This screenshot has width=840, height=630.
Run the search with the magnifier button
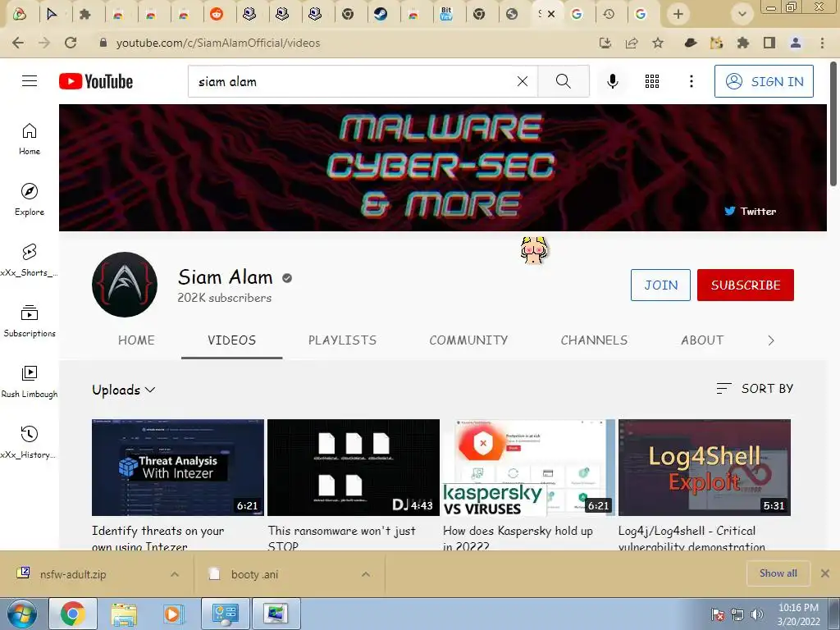(x=563, y=81)
